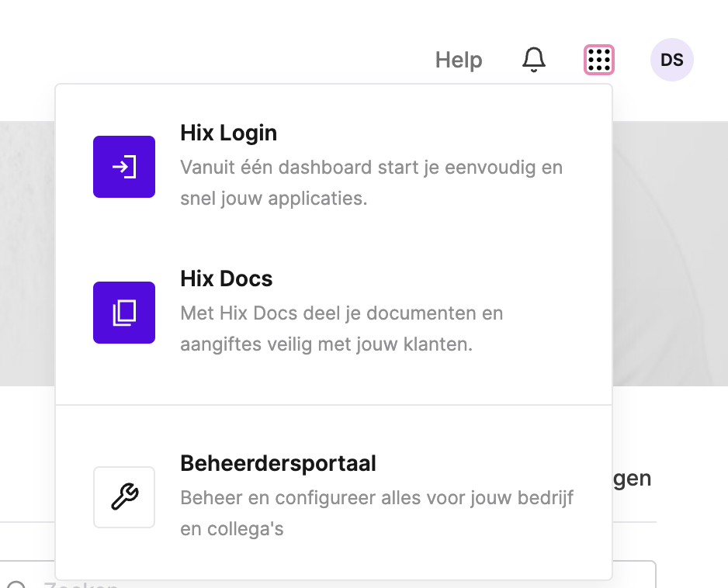Image resolution: width=728 pixels, height=588 pixels.
Task: Click the Hix Docs documents icon
Action: coord(124,313)
